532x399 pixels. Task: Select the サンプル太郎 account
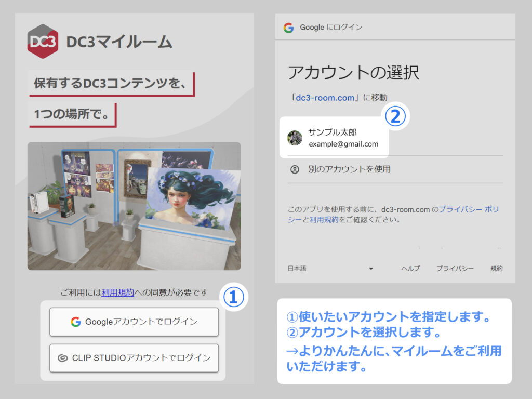click(x=334, y=138)
